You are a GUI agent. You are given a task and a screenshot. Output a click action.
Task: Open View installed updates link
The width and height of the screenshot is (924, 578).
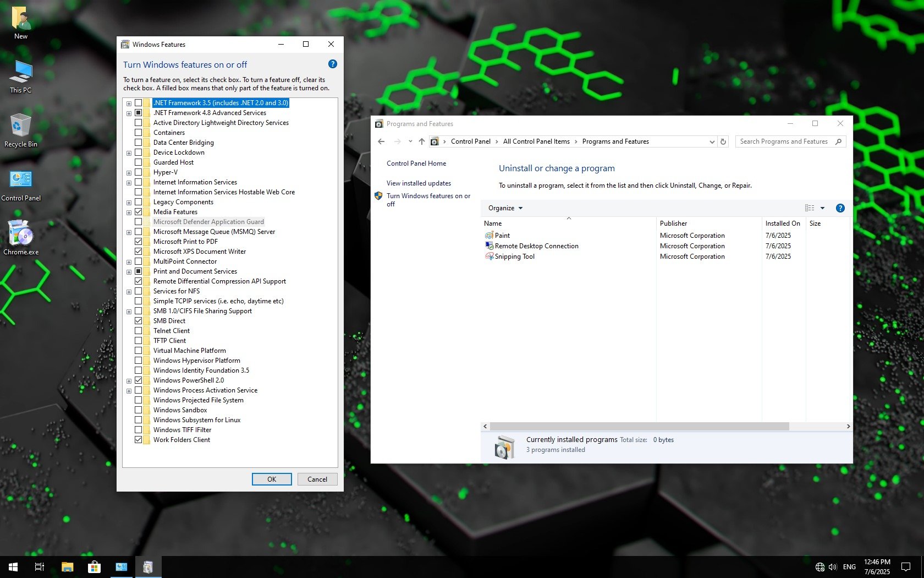(419, 183)
